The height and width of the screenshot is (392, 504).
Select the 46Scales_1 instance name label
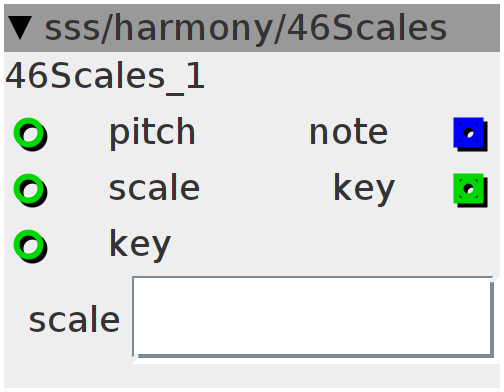pyautogui.click(x=105, y=77)
